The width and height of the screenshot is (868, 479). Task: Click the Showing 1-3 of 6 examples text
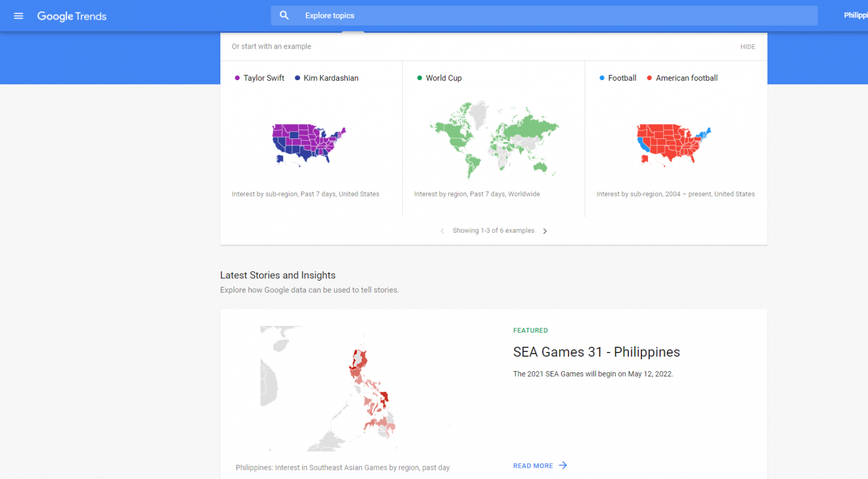click(x=493, y=230)
